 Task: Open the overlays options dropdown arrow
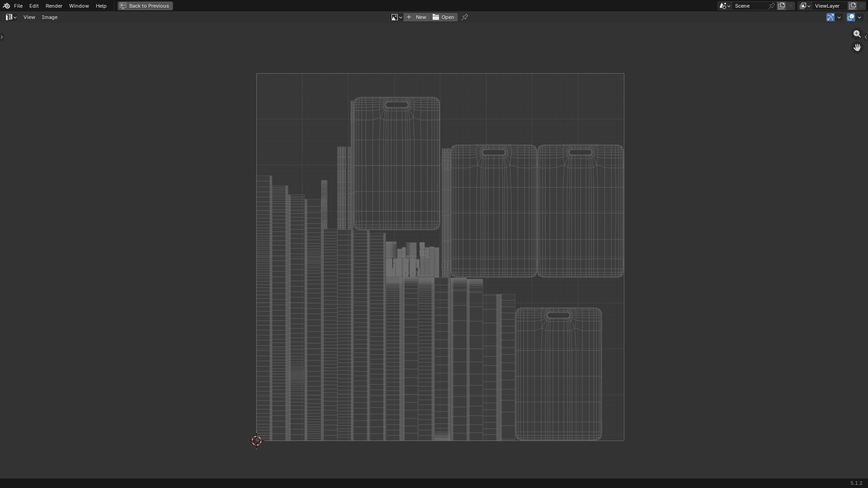(x=859, y=17)
